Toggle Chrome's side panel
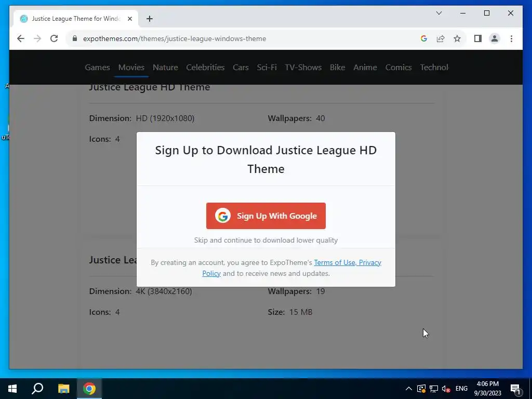532x399 pixels. pos(478,38)
